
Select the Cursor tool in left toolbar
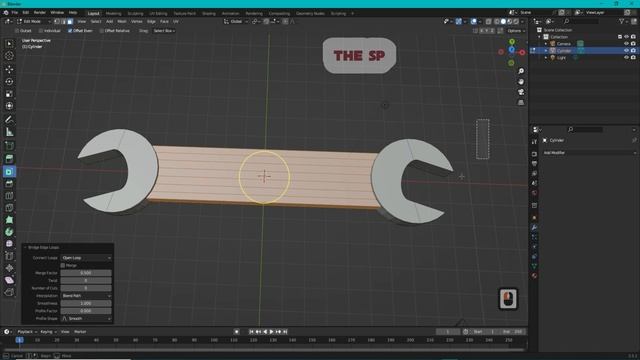coord(9,56)
